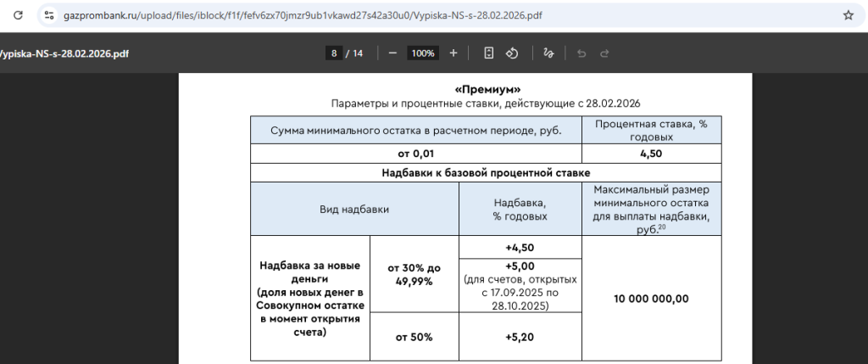The image size is (868, 364).
Task: Bookmark this page with the star icon
Action: coord(848,15)
